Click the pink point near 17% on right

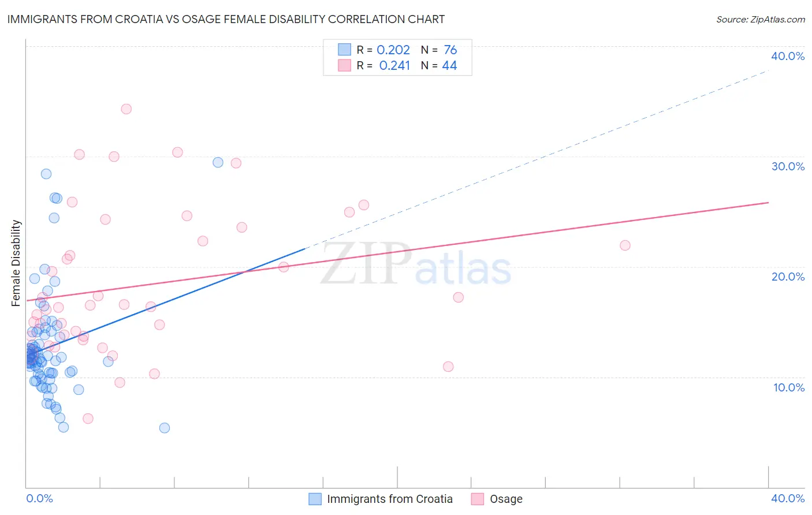coord(459,297)
